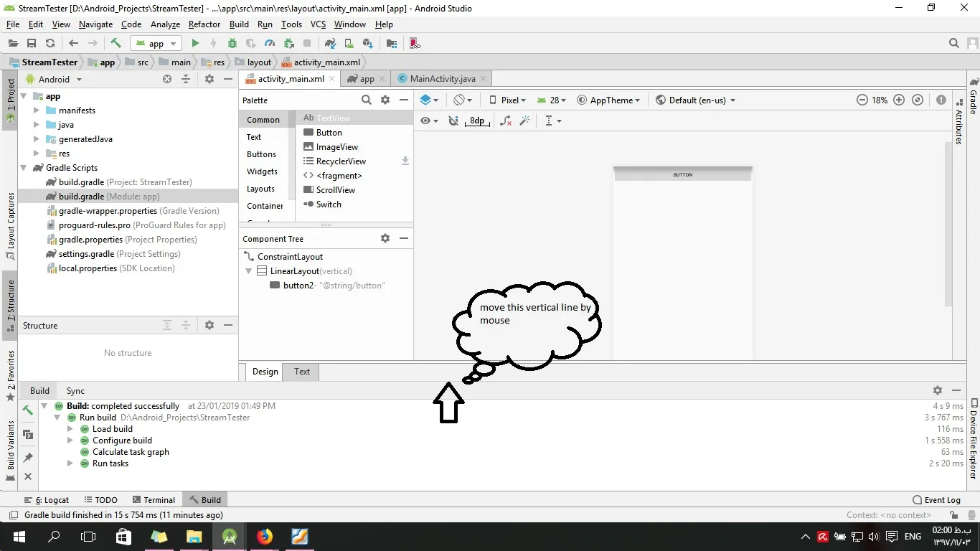980x551 pixels.
Task: Expand the manifests folder in project tree
Action: [37, 110]
